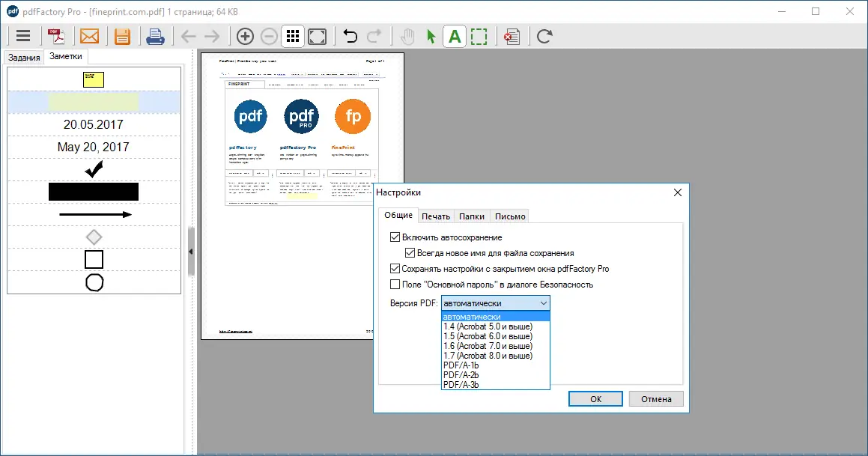Select 1.4 (Acrobat 5.0 и выше)

[496, 326]
